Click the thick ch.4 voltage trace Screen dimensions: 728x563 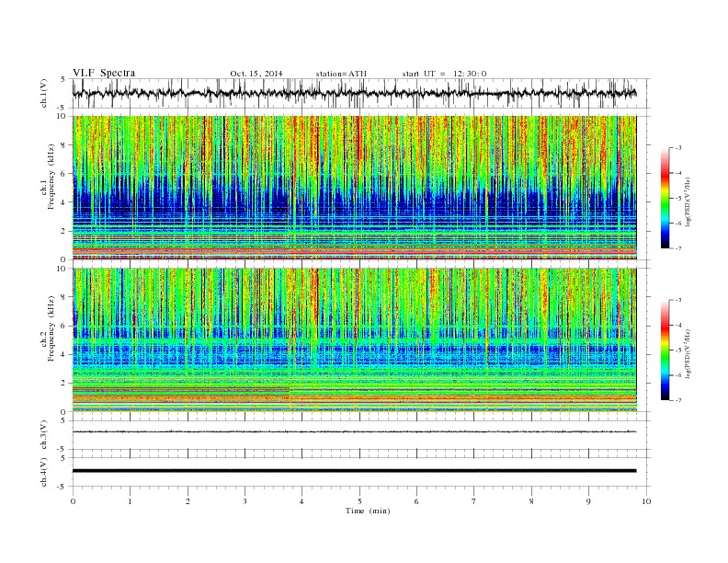click(354, 471)
